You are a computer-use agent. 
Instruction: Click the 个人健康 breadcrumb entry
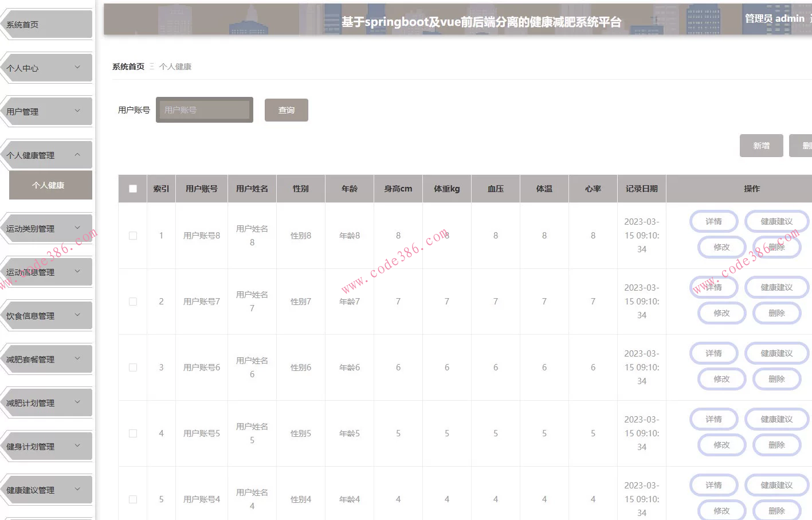(175, 67)
